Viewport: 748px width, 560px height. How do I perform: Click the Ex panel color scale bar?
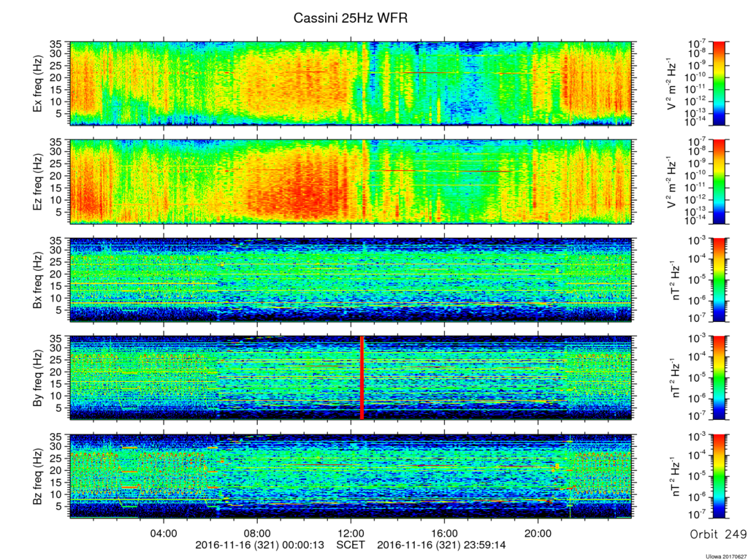719,83
